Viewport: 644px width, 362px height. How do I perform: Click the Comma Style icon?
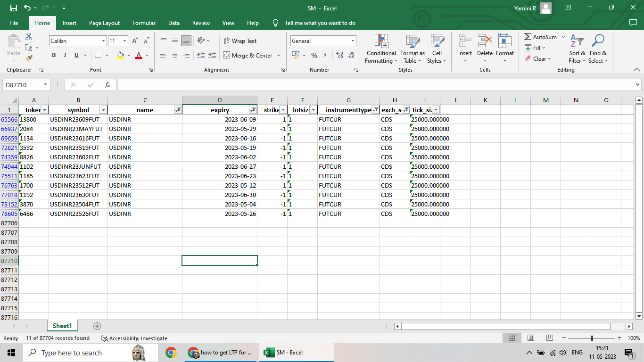tap(325, 55)
